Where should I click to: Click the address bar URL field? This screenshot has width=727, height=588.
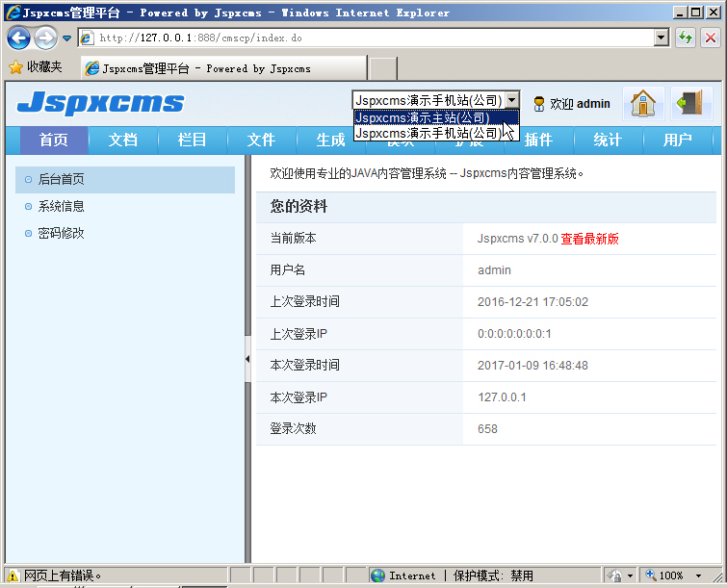coord(366,38)
